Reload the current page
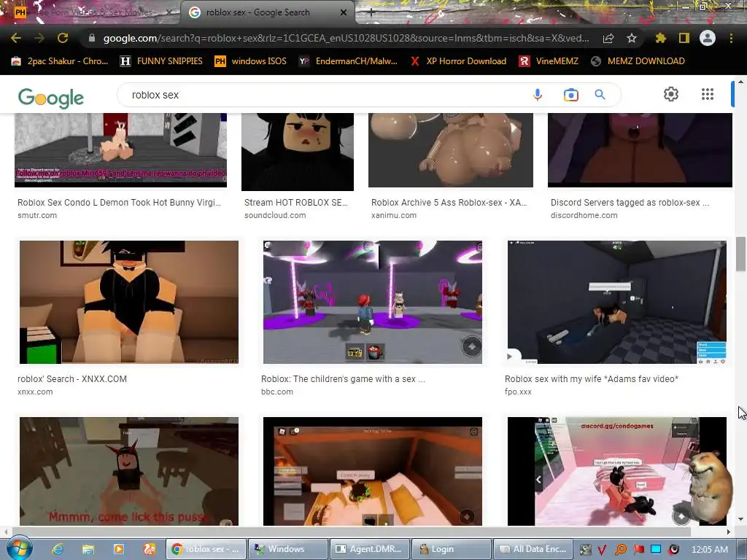The width and height of the screenshot is (747, 560). (x=63, y=38)
